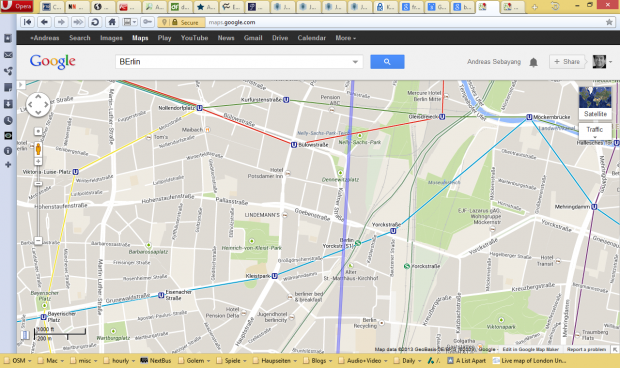
Task: Open the downloads panel arrow icon
Action: click(x=8, y=104)
